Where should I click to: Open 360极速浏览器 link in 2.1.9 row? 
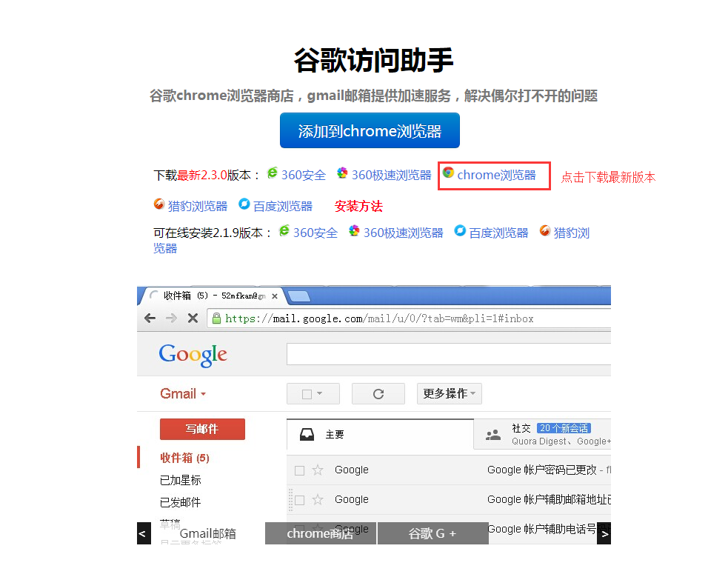click(403, 233)
